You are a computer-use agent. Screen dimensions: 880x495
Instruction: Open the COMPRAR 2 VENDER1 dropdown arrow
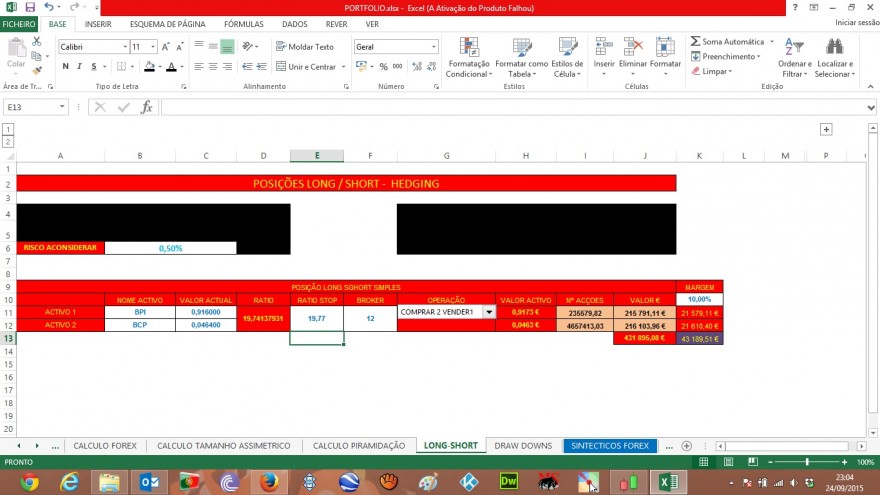489,312
